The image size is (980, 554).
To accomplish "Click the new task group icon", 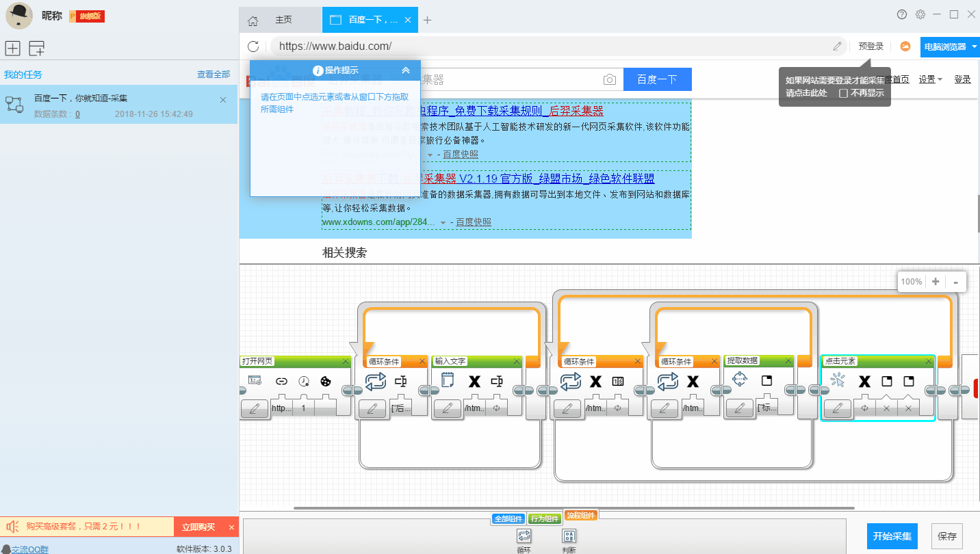I will (x=36, y=48).
